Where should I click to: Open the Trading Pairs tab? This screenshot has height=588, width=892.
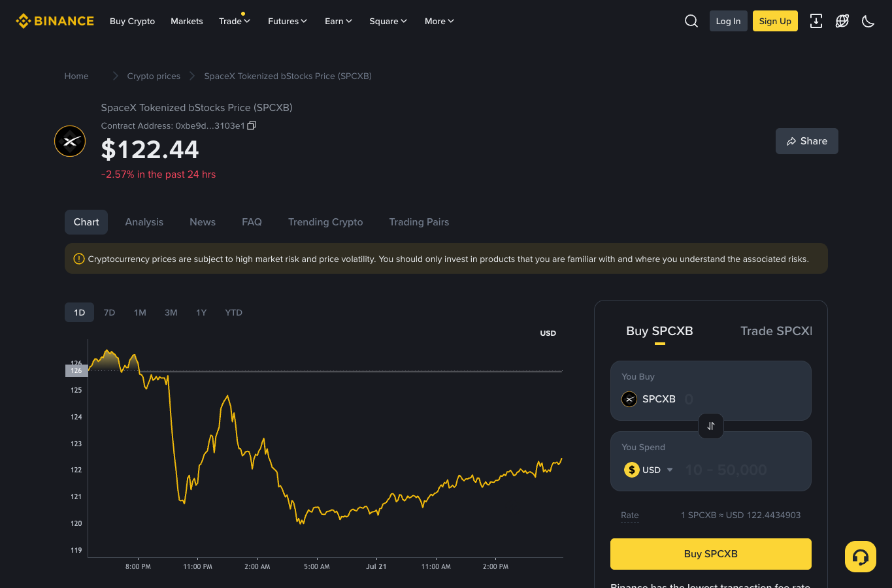point(419,222)
